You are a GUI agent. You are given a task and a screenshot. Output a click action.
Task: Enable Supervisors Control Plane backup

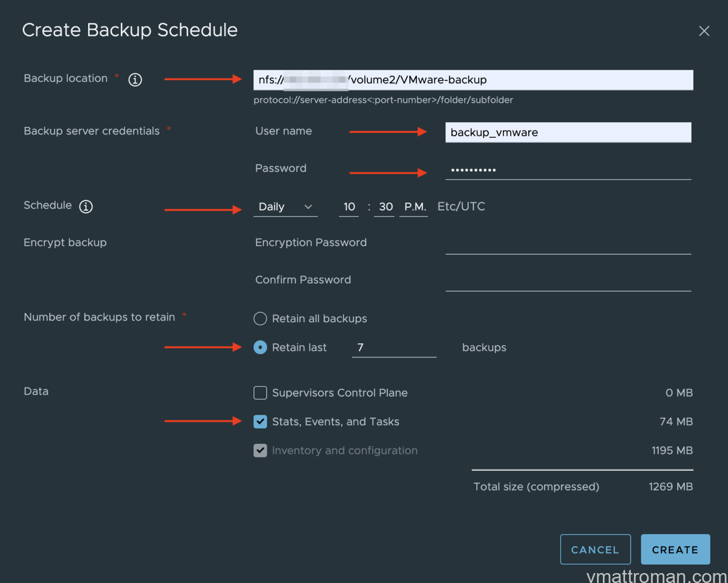pyautogui.click(x=260, y=393)
